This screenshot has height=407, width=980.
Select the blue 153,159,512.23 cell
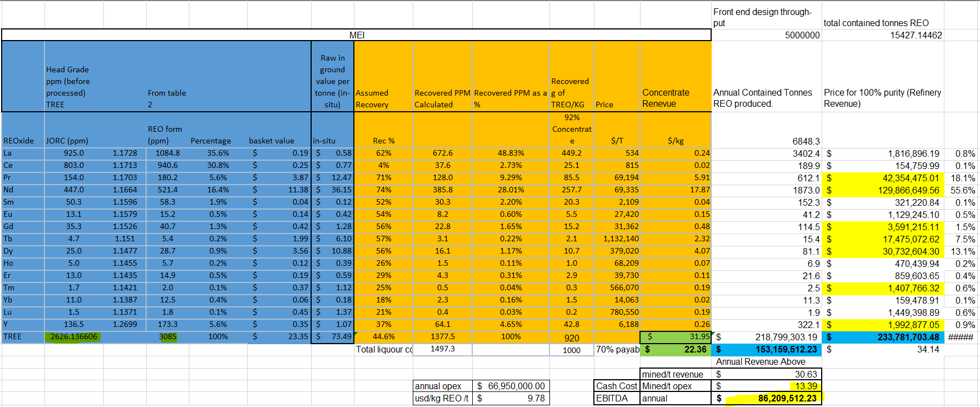click(767, 349)
